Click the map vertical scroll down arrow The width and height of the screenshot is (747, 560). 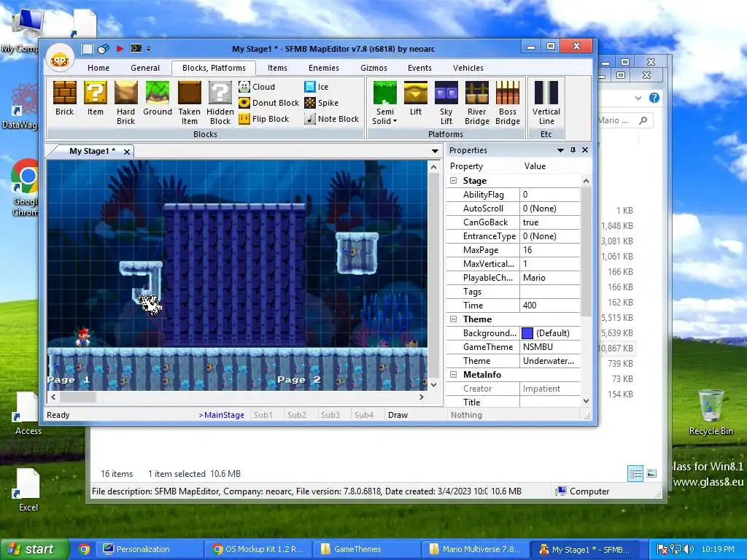(433, 385)
